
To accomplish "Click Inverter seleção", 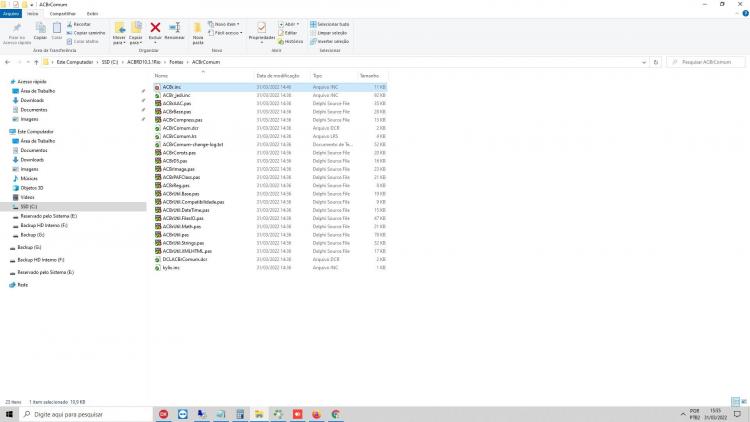I will click(x=330, y=42).
